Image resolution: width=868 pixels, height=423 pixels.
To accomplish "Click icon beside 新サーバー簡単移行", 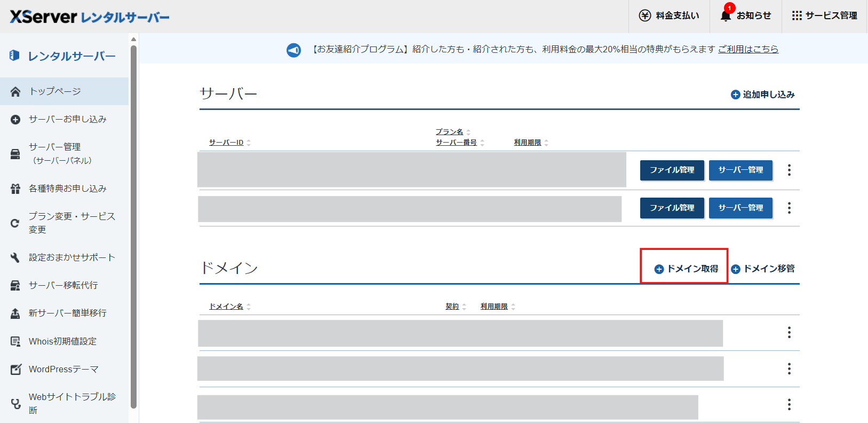I will [x=15, y=313].
